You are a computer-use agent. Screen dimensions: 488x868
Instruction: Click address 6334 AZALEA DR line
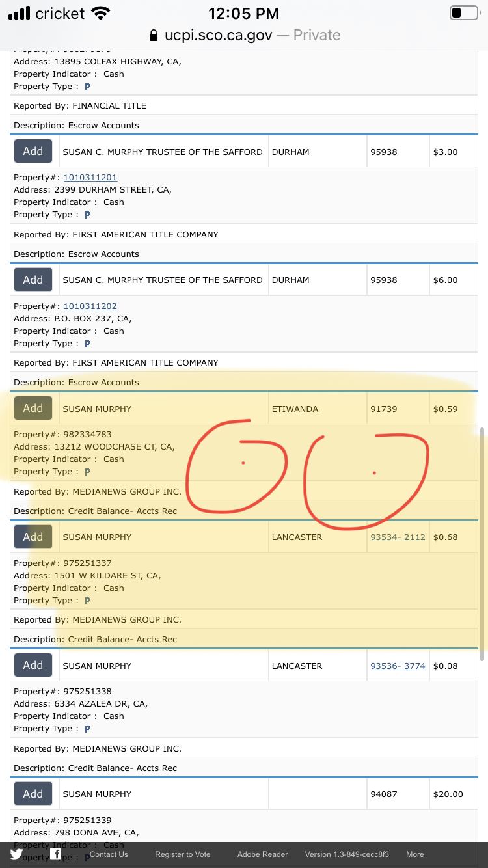pos(81,703)
